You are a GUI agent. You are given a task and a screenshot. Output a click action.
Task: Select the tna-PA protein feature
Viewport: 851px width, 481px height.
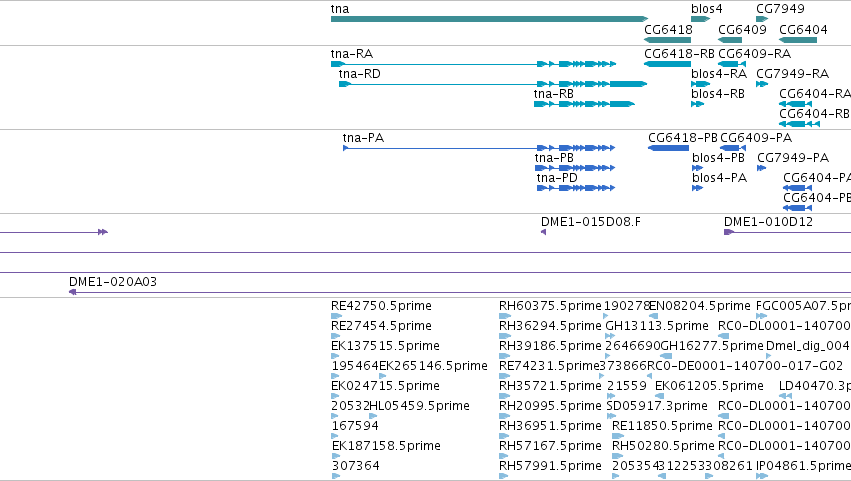pyautogui.click(x=479, y=148)
